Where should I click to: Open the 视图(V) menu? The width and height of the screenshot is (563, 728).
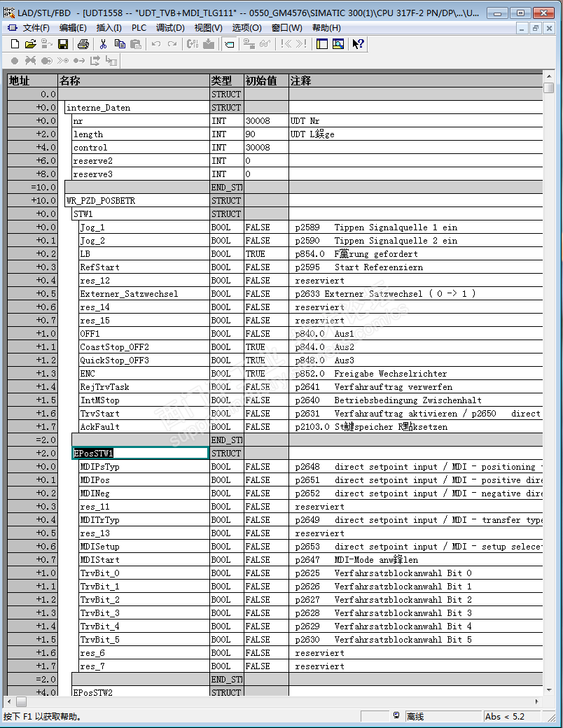[x=208, y=28]
